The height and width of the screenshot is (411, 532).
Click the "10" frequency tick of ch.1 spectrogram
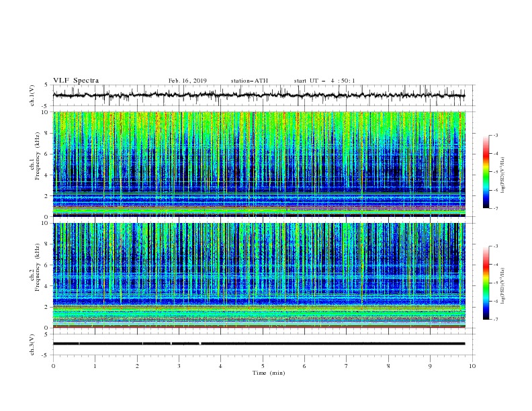(x=45, y=112)
